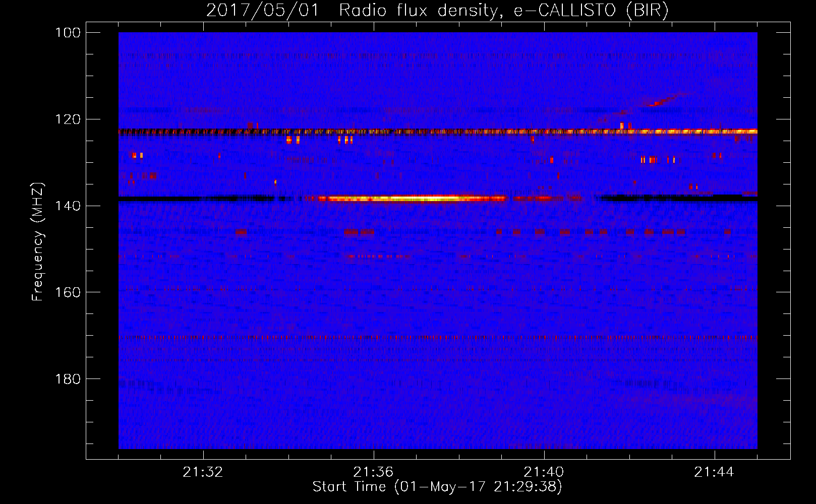Click the 'Start Time (01-May-17 21:29:38)' label
This screenshot has height=504, width=816.
pyautogui.click(x=437, y=487)
